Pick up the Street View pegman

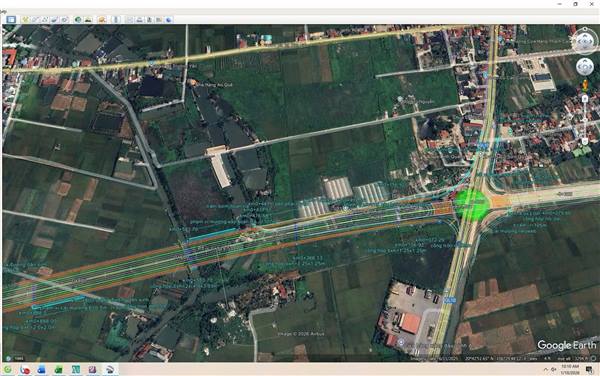(585, 85)
